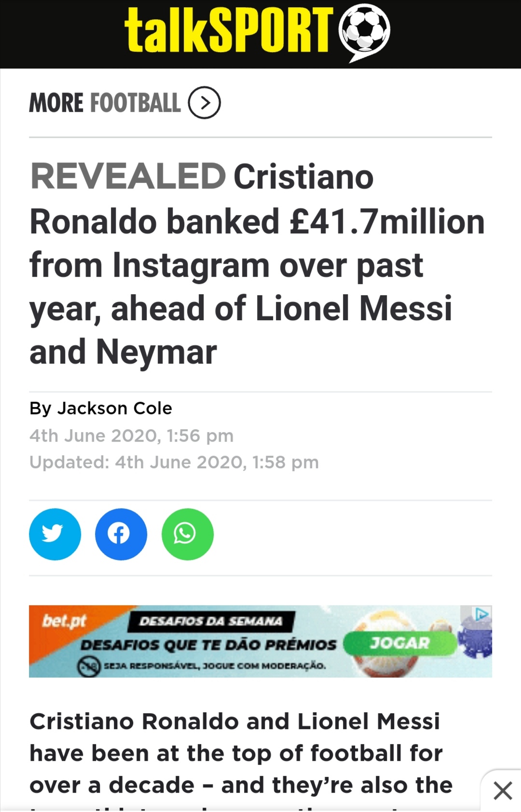This screenshot has height=812, width=521.
Task: Share the article via WhatsApp
Action: coord(187,534)
